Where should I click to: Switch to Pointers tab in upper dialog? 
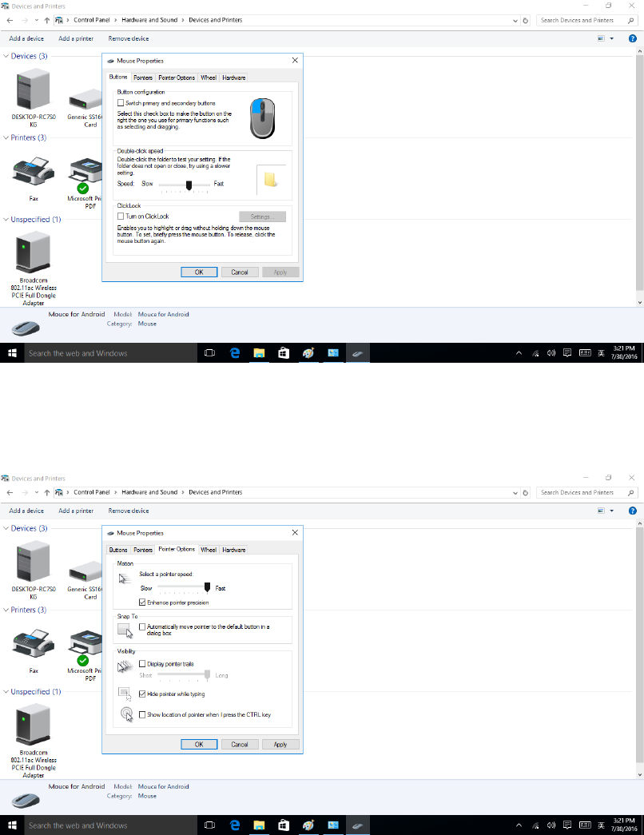143,78
